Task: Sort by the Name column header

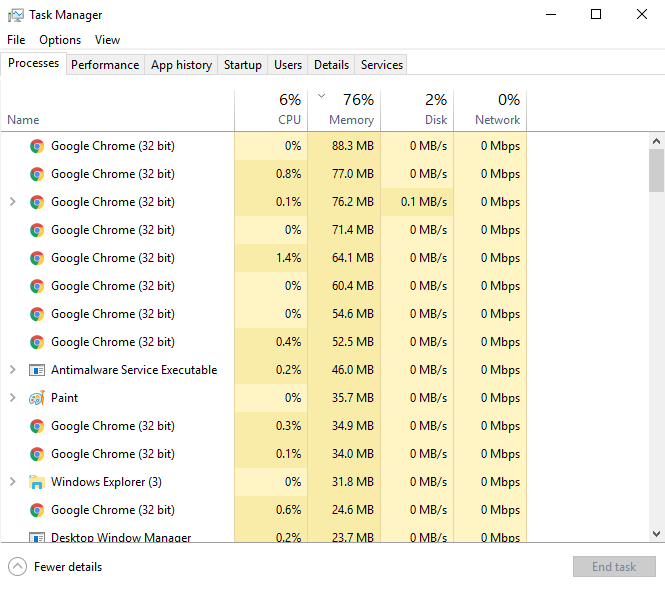Action: tap(117, 111)
